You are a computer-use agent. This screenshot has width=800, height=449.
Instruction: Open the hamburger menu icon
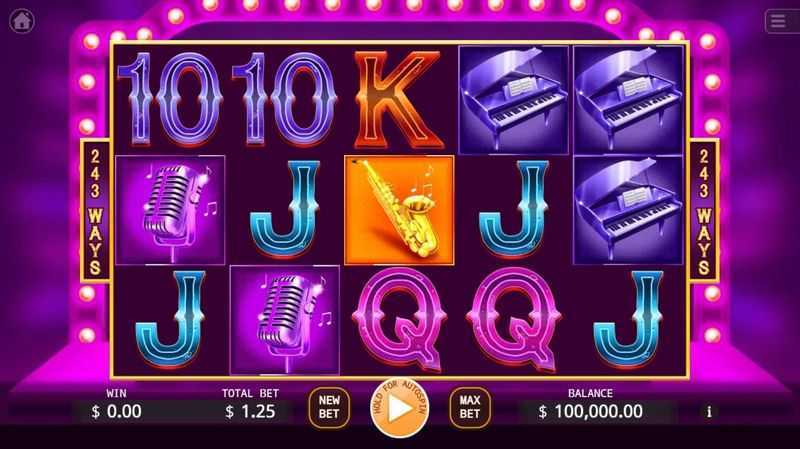click(x=779, y=21)
